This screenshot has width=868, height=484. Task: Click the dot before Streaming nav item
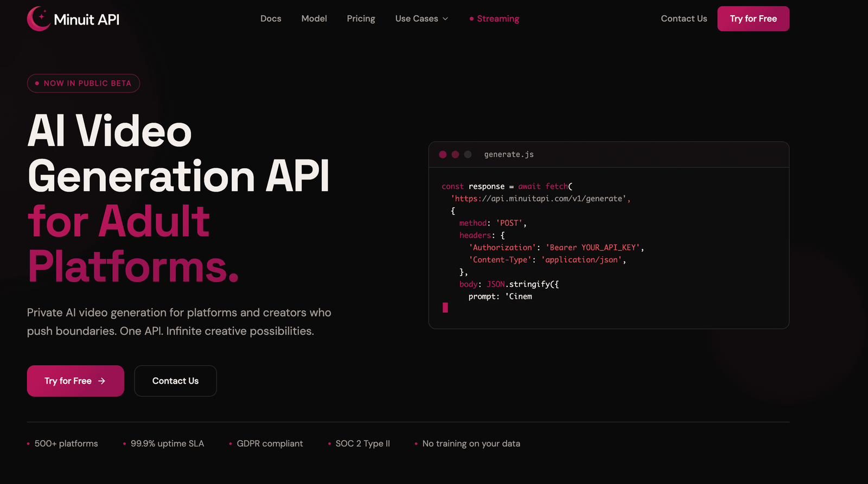pos(471,19)
